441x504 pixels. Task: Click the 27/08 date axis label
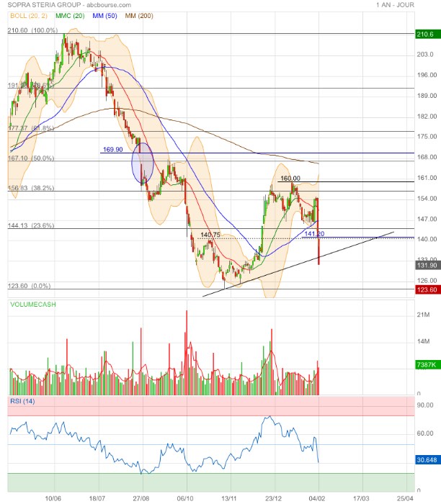coord(141,498)
